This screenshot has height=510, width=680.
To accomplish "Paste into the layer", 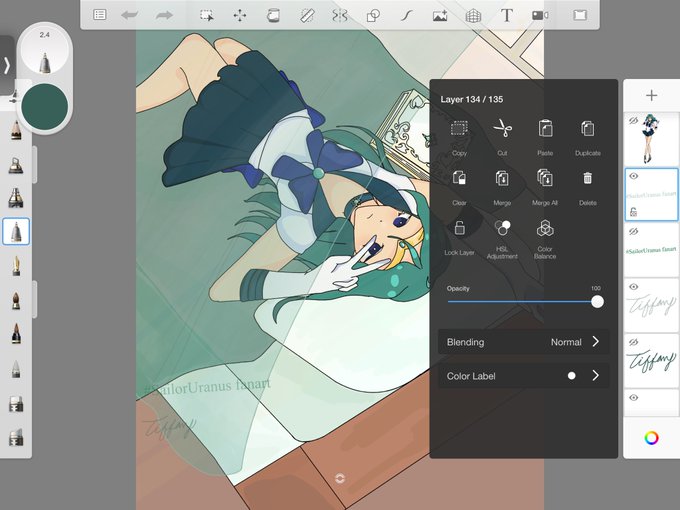I will (545, 138).
